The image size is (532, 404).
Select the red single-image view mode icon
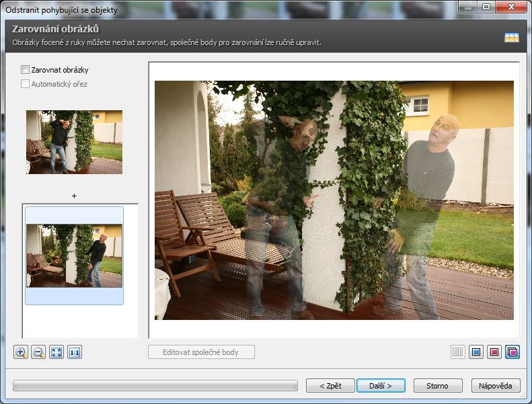(494, 352)
